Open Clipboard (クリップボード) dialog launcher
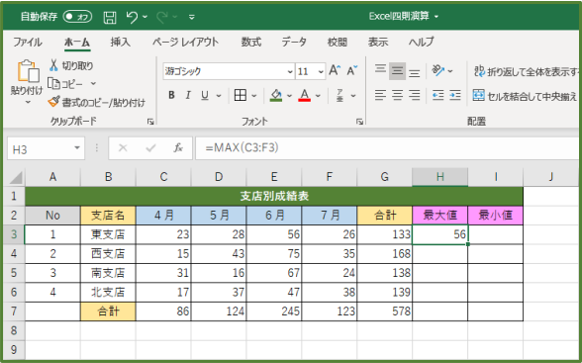The width and height of the screenshot is (582, 363). 150,121
